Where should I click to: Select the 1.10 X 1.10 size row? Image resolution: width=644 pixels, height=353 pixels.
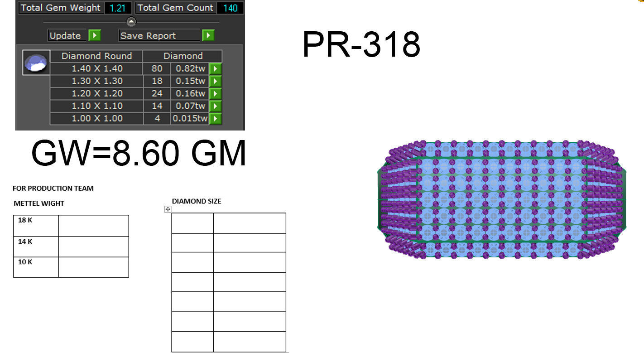click(96, 106)
